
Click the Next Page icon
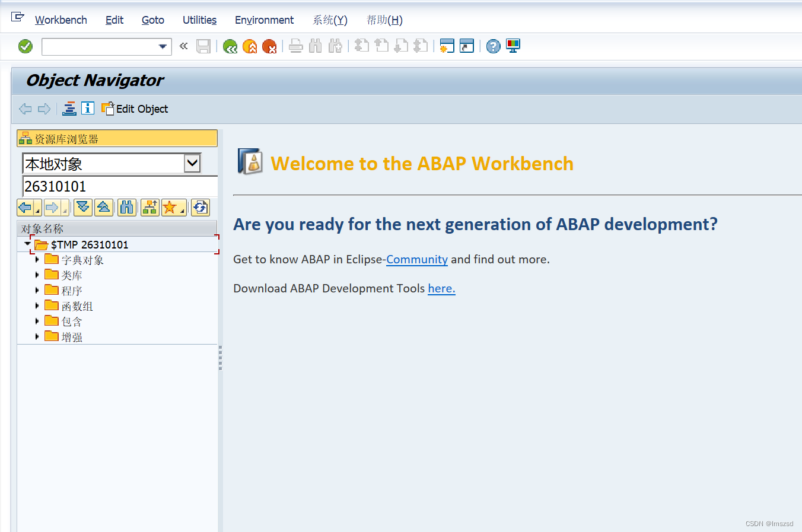pos(401,46)
